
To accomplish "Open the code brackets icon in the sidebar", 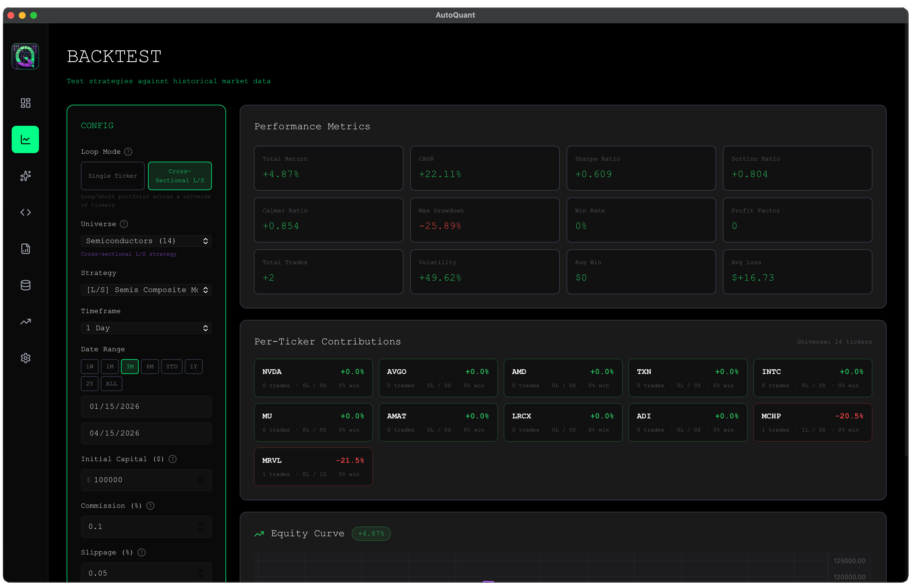I will point(25,212).
